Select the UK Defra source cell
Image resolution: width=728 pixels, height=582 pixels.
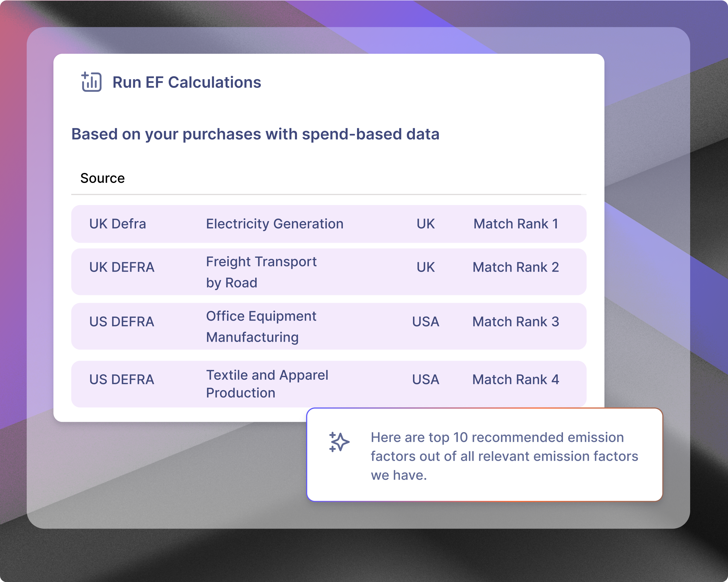(x=117, y=224)
